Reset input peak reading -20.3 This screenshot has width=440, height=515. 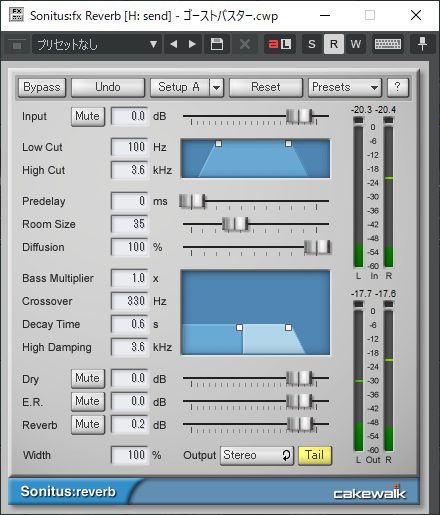click(x=361, y=110)
